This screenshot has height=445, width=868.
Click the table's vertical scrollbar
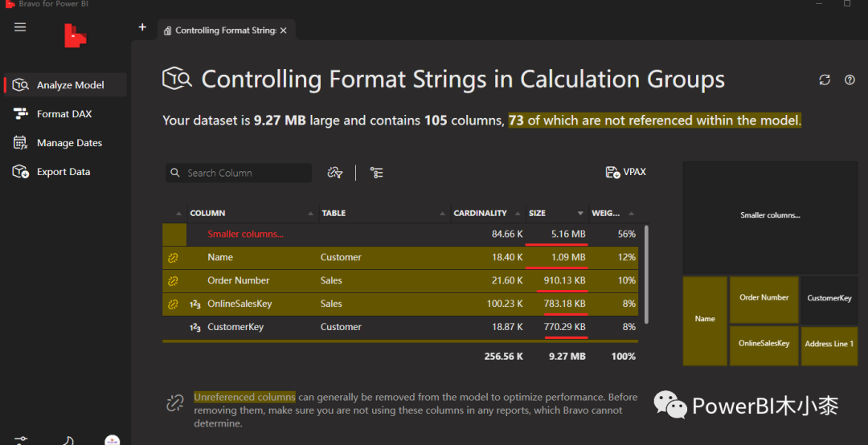645,274
